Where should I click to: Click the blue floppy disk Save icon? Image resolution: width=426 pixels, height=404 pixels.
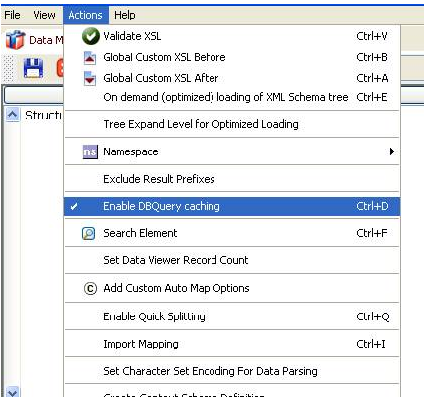click(x=33, y=68)
